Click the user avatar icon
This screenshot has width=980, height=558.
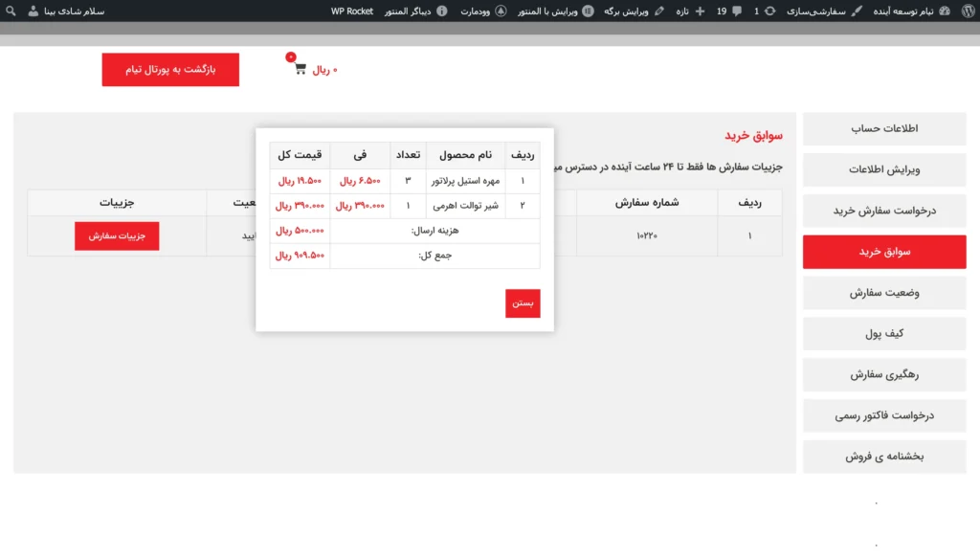33,11
